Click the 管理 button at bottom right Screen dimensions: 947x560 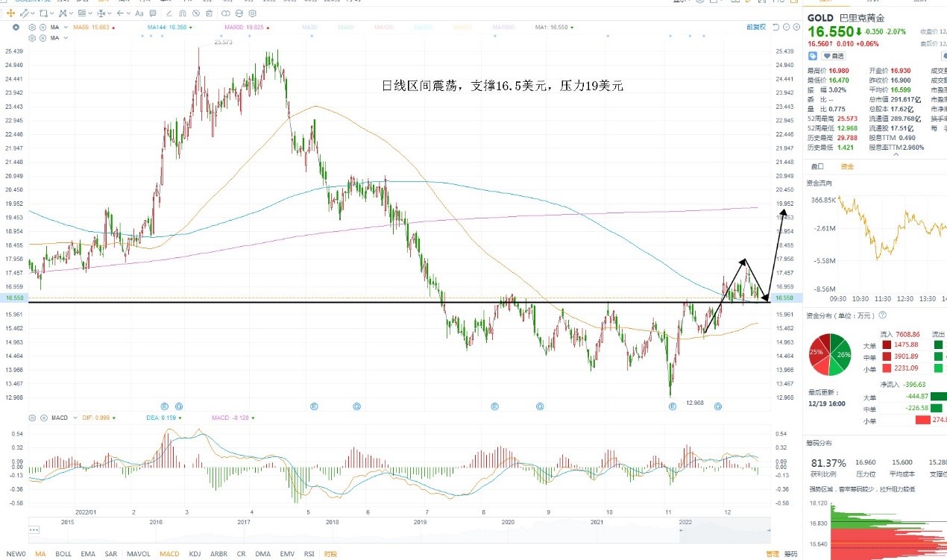pos(772,554)
